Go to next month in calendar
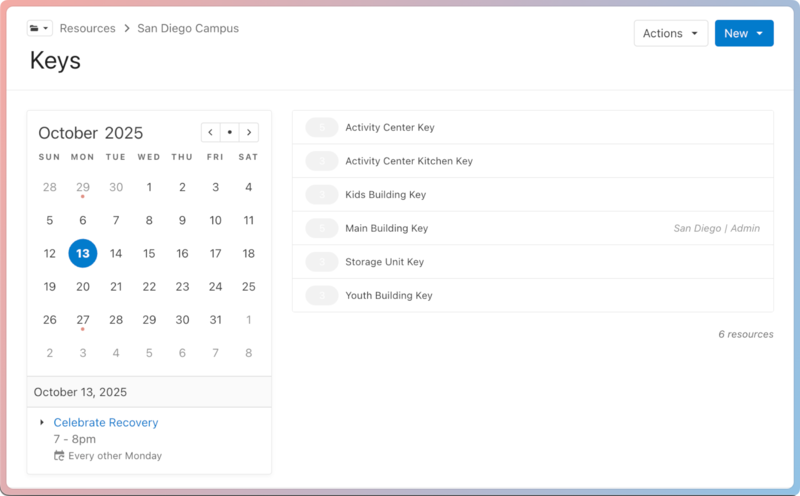This screenshot has height=496, width=800. pos(248,132)
